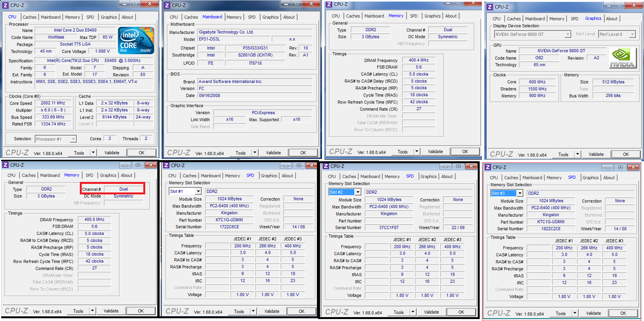Click Validate in the Core 2 Duo CPU window
This screenshot has height=321, width=644.
[112, 153]
